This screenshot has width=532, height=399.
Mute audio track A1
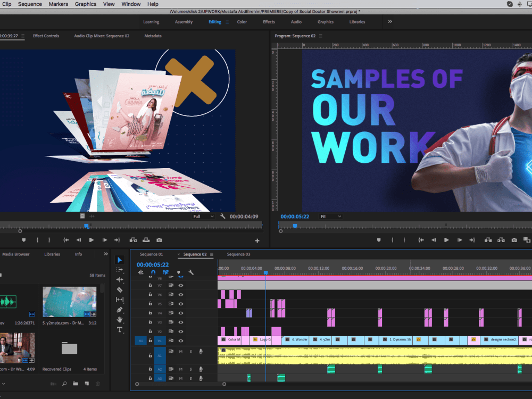click(x=180, y=352)
